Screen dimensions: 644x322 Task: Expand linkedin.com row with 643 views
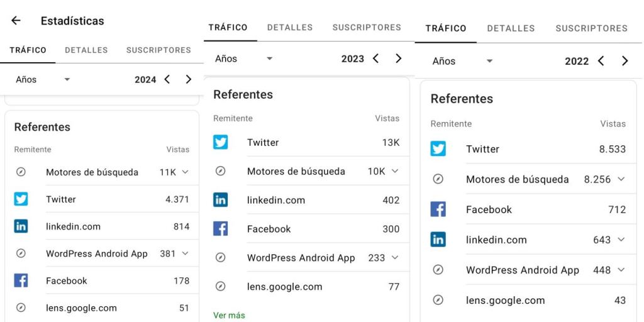point(621,240)
